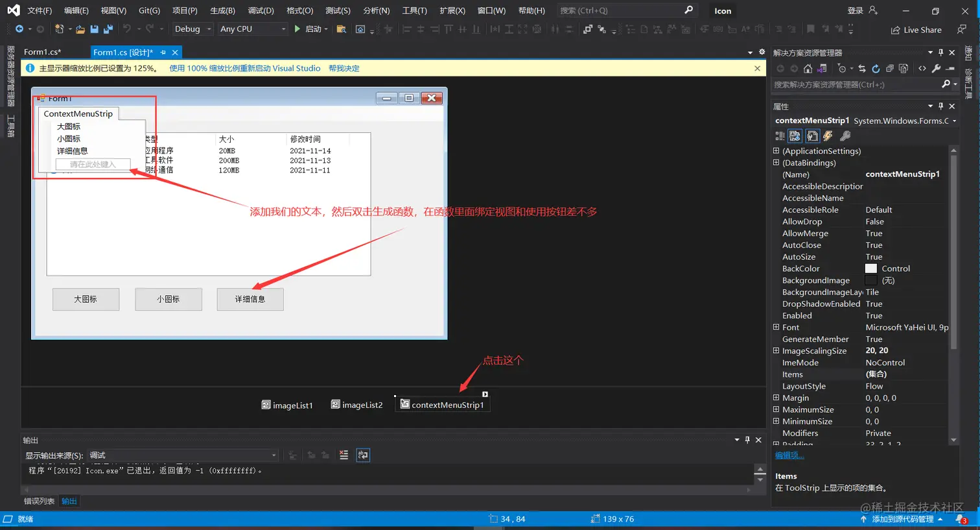
Task: Open the 视图(V) menu
Action: [x=113, y=10]
